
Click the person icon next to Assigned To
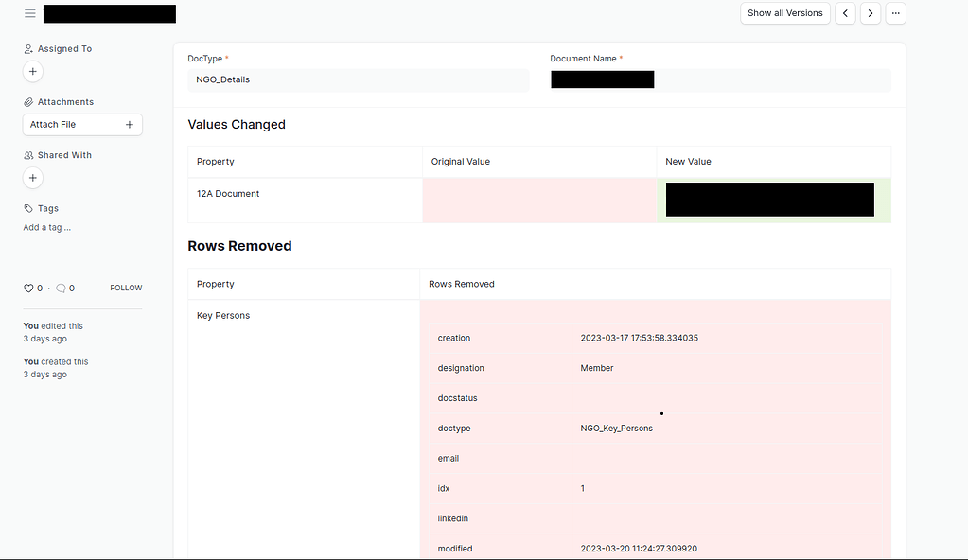pos(26,48)
